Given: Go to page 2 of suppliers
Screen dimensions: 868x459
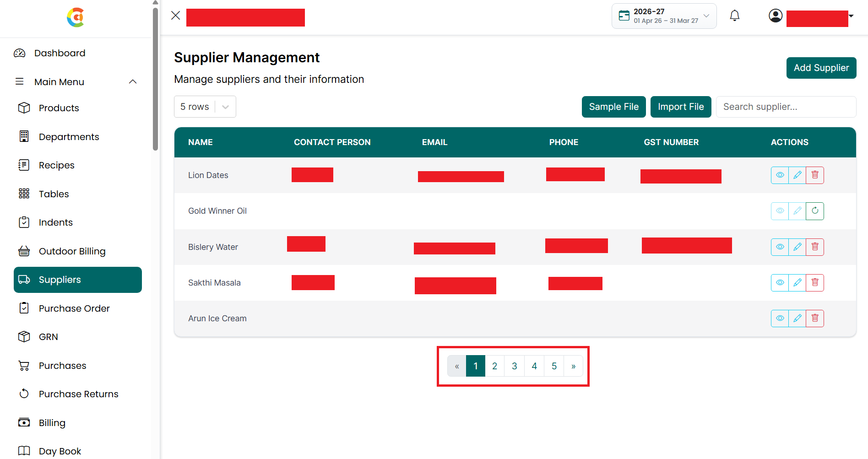Looking at the screenshot, I should tap(495, 366).
